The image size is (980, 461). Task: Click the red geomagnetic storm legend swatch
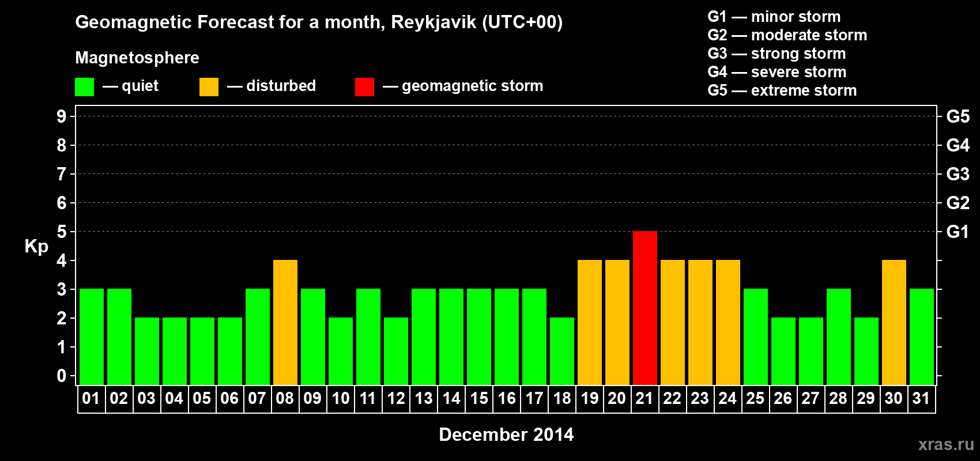(x=364, y=87)
